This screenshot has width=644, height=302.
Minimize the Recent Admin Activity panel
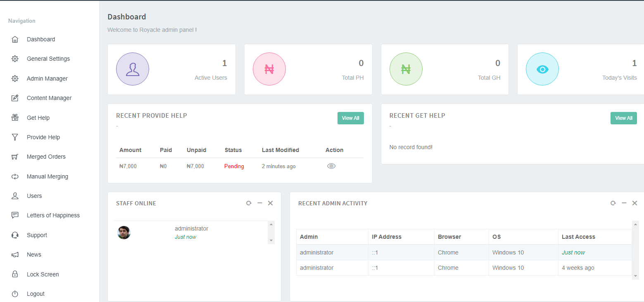[x=624, y=203]
